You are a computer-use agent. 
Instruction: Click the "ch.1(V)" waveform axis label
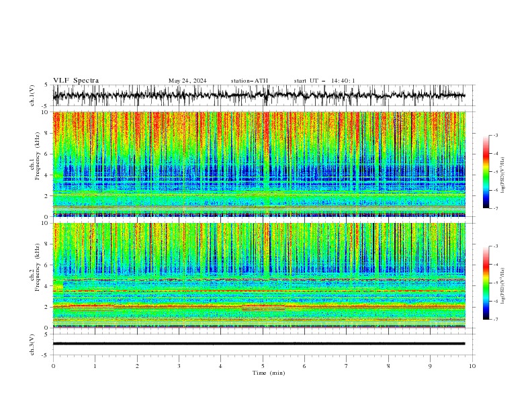point(32,95)
